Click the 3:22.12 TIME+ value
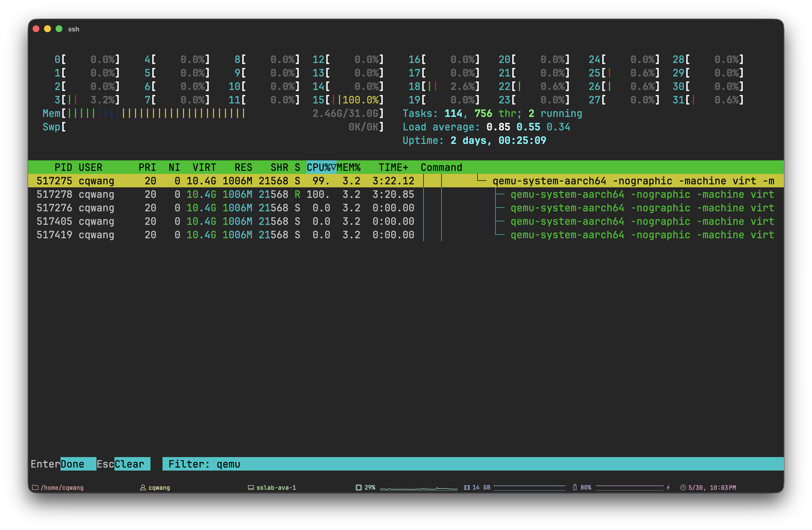 [393, 181]
